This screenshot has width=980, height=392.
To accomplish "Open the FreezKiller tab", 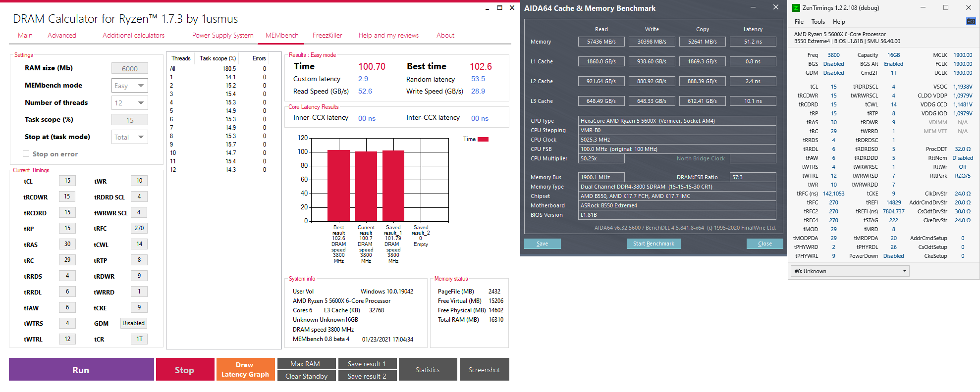I will tap(327, 36).
